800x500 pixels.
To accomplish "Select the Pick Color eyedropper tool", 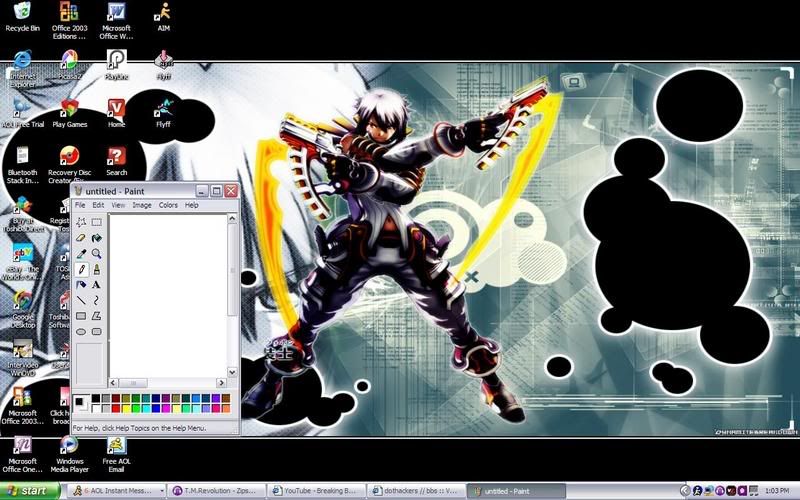I will [x=81, y=254].
